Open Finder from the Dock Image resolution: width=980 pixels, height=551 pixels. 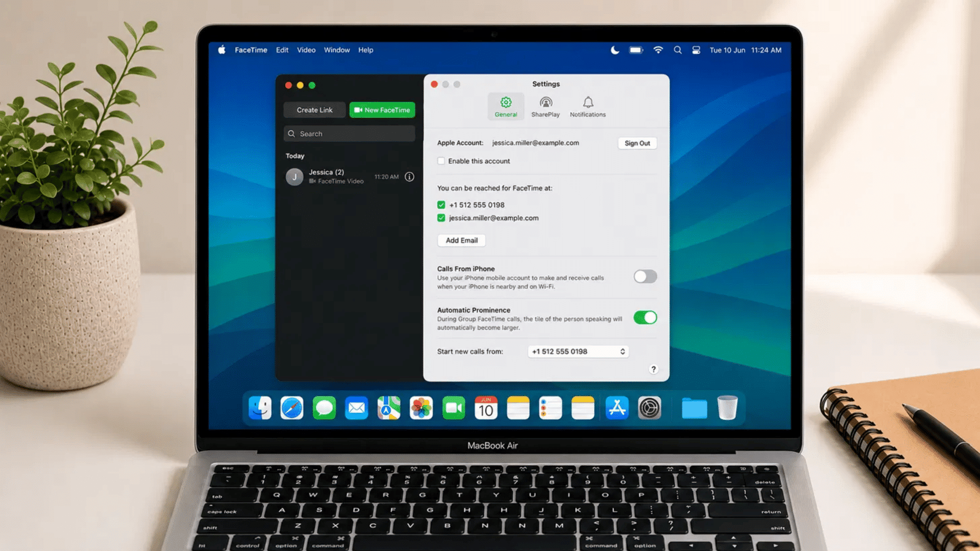tap(260, 408)
